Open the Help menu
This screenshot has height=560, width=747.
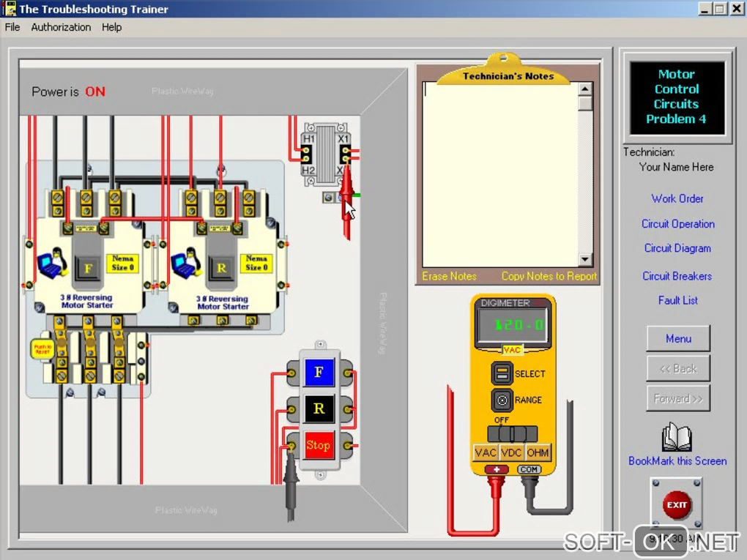(111, 27)
